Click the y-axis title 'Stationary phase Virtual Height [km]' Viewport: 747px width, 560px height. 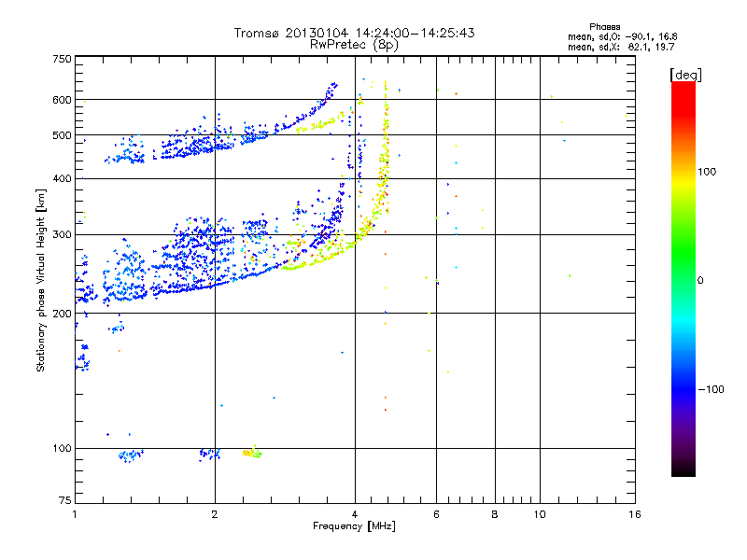[40, 280]
